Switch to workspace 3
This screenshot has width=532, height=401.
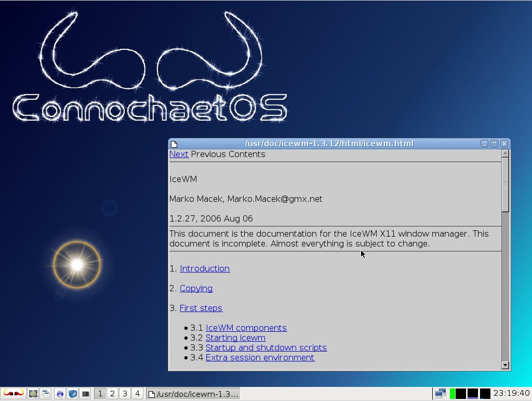(x=125, y=394)
